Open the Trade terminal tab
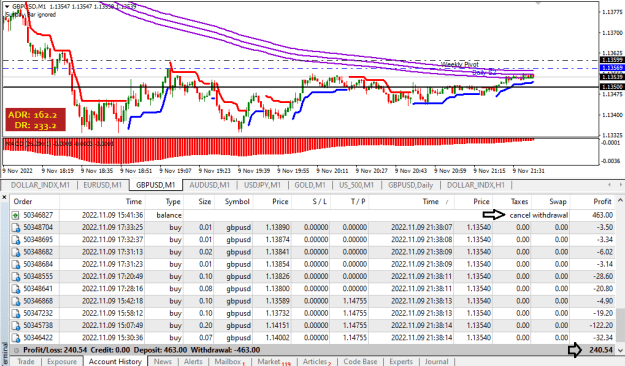Viewport: 625px width, 366px height. point(26,361)
